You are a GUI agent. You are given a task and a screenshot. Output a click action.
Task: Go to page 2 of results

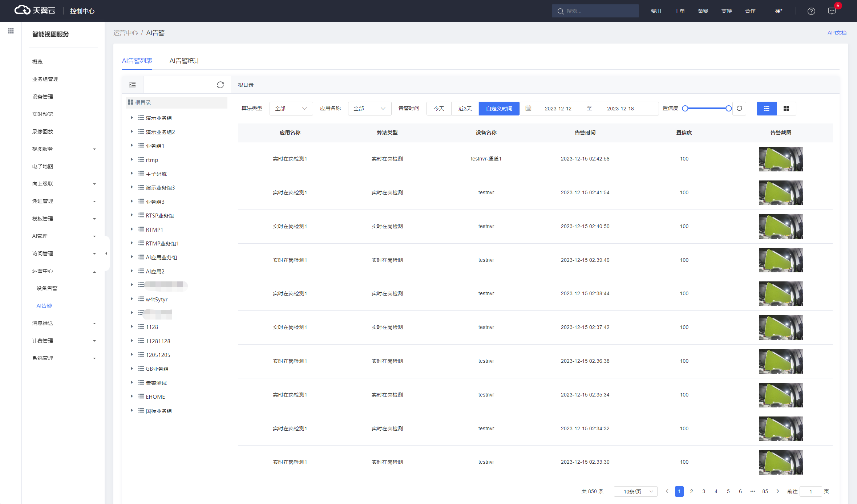(x=691, y=491)
